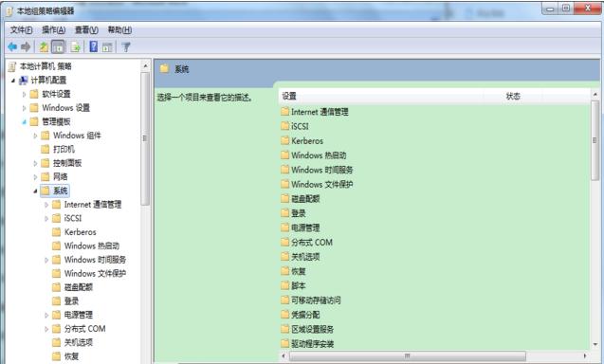
Task: Click the Back arrow toolbar icon
Action: tap(12, 47)
